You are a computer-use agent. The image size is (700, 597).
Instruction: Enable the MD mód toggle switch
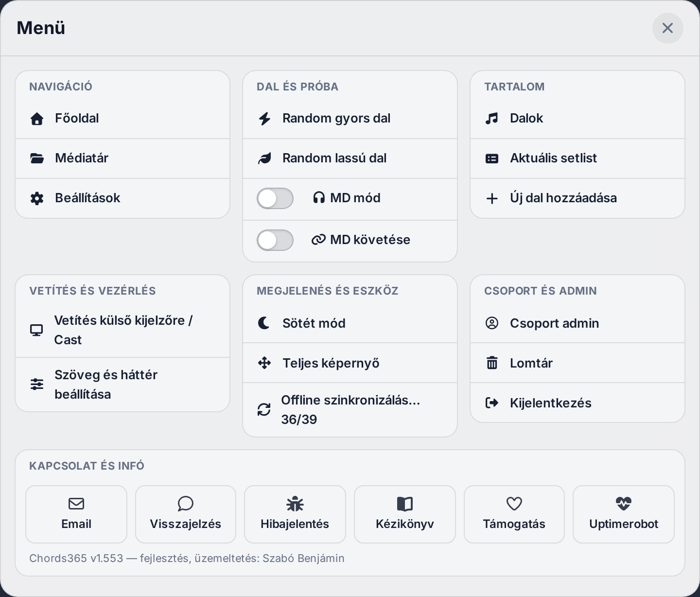[x=275, y=198]
